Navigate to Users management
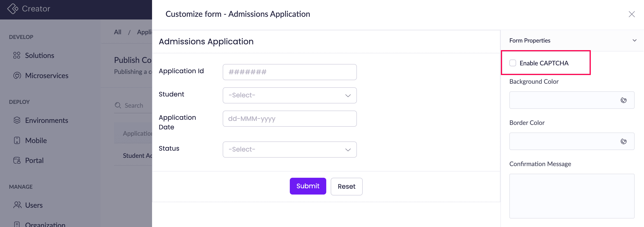 coord(34,205)
